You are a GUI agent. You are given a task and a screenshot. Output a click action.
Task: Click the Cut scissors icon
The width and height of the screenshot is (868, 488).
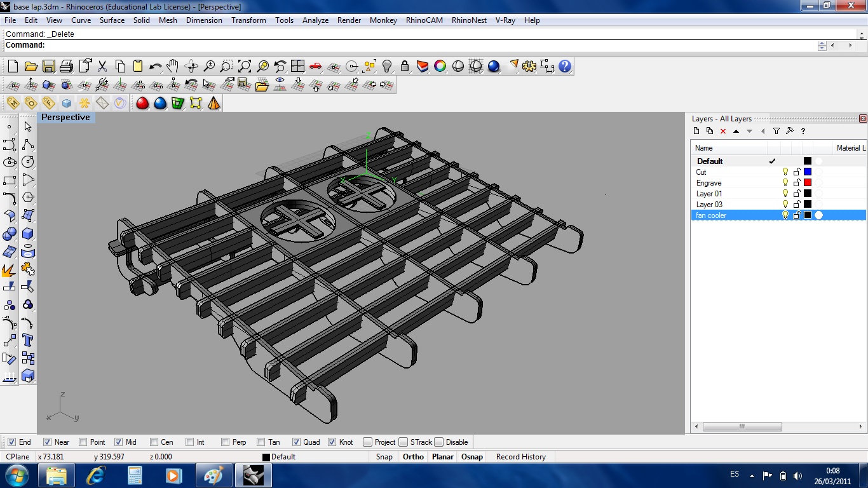click(x=102, y=66)
